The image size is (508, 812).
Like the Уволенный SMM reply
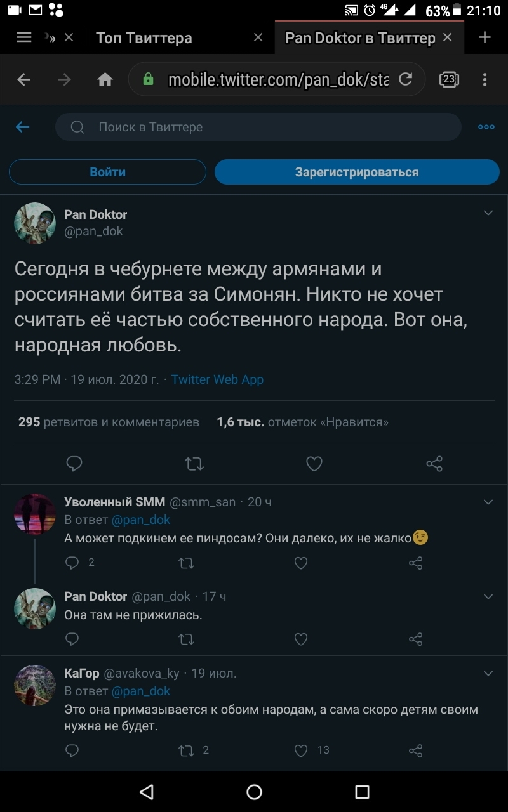coord(301,563)
